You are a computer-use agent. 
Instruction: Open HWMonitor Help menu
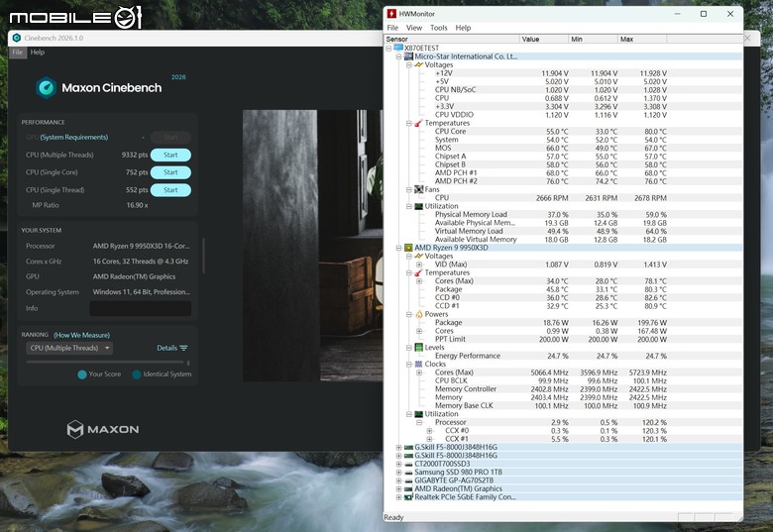pos(463,28)
